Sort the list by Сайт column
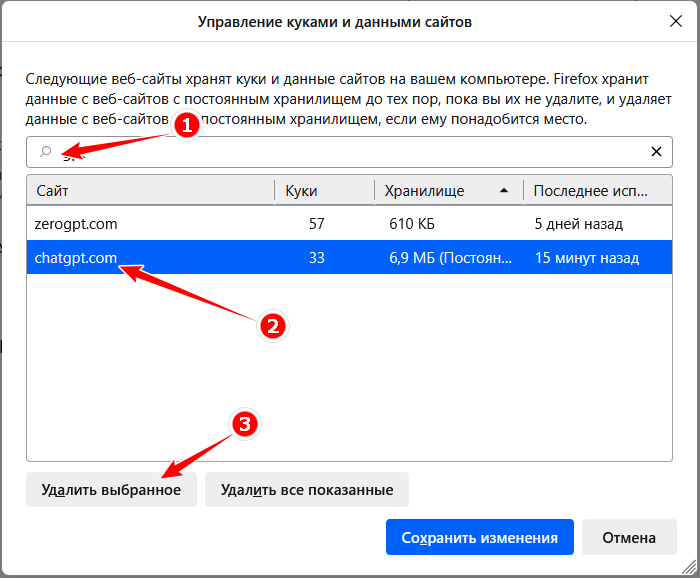The height and width of the screenshot is (578, 700). pyautogui.click(x=150, y=191)
